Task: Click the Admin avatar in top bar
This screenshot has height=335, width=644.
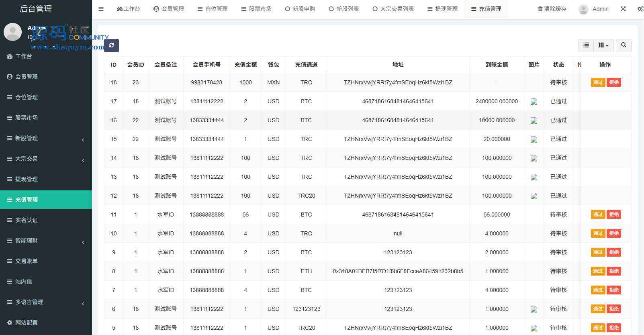Action: click(583, 9)
